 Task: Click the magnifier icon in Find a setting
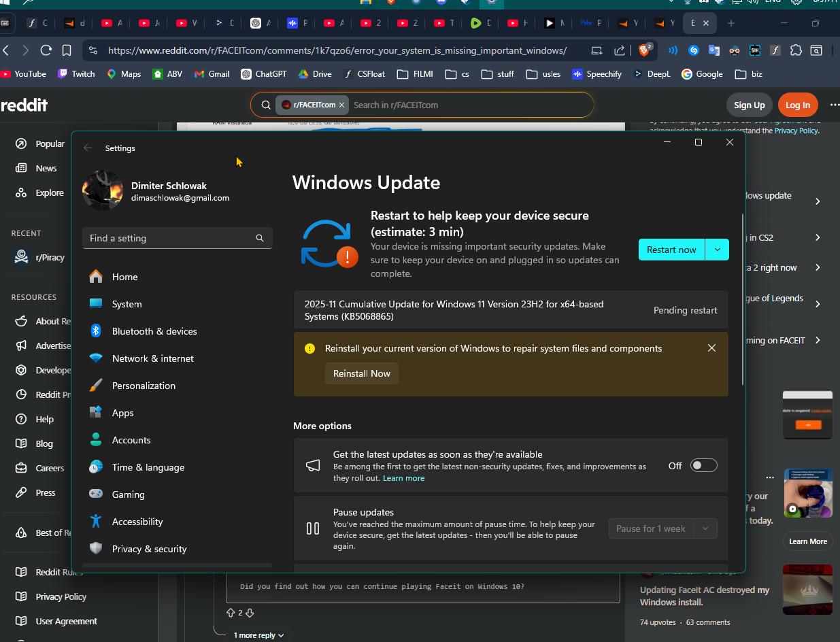260,238
